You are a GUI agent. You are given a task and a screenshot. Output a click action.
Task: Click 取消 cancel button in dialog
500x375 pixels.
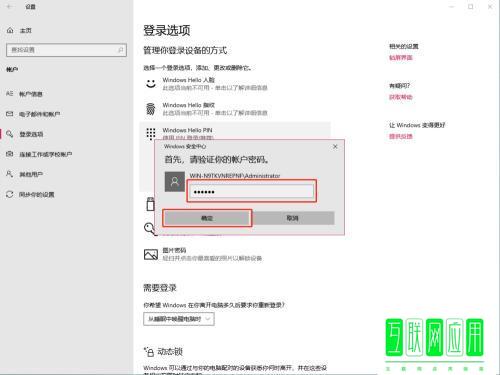point(292,218)
